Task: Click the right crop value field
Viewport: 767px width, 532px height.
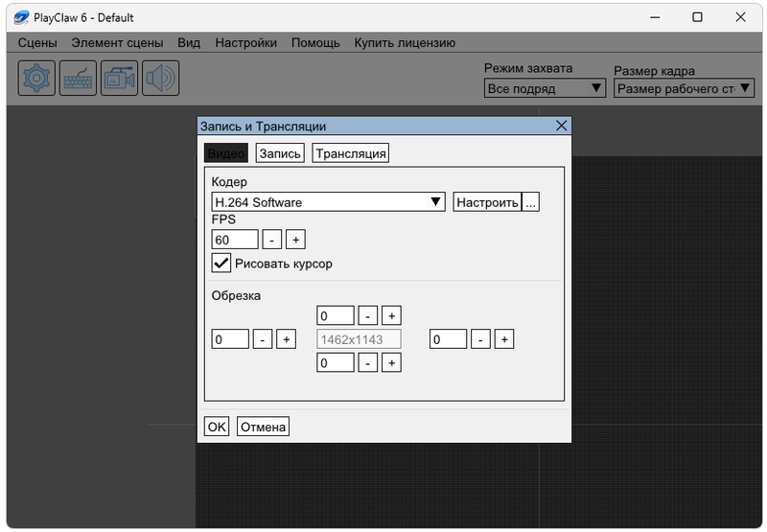Action: tap(448, 339)
